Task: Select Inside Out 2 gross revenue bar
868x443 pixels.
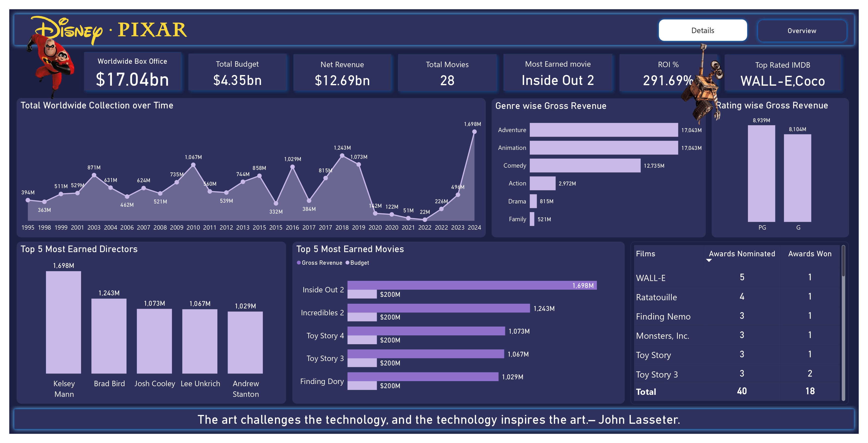Action: (472, 285)
